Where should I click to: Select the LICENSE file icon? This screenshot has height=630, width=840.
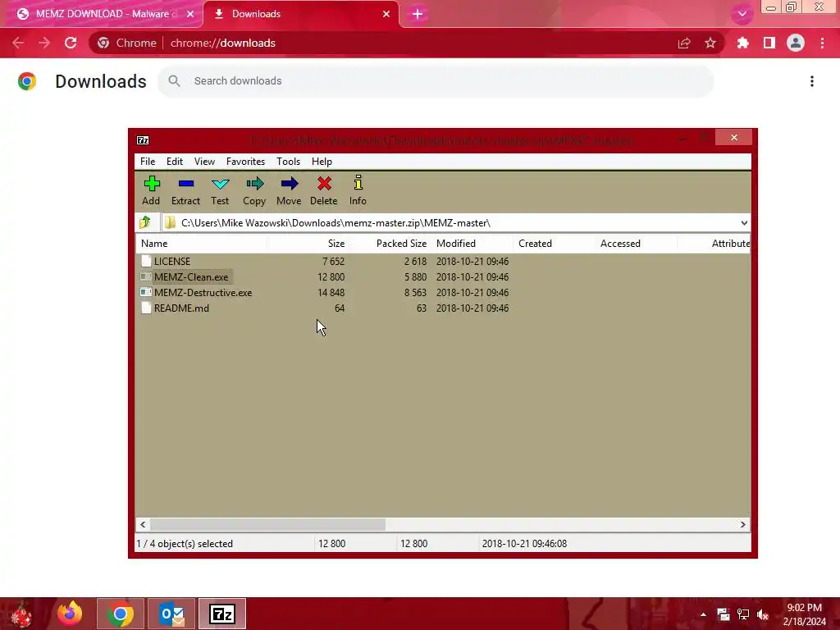146,261
